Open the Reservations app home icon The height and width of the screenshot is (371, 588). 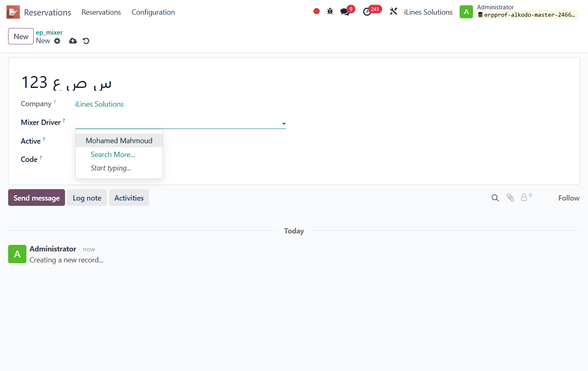(x=13, y=12)
